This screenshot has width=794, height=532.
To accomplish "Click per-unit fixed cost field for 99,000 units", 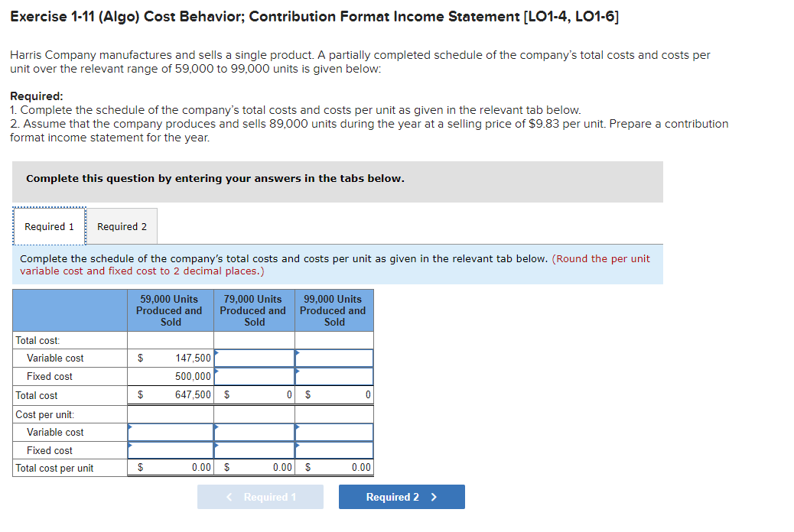I will 334,450.
